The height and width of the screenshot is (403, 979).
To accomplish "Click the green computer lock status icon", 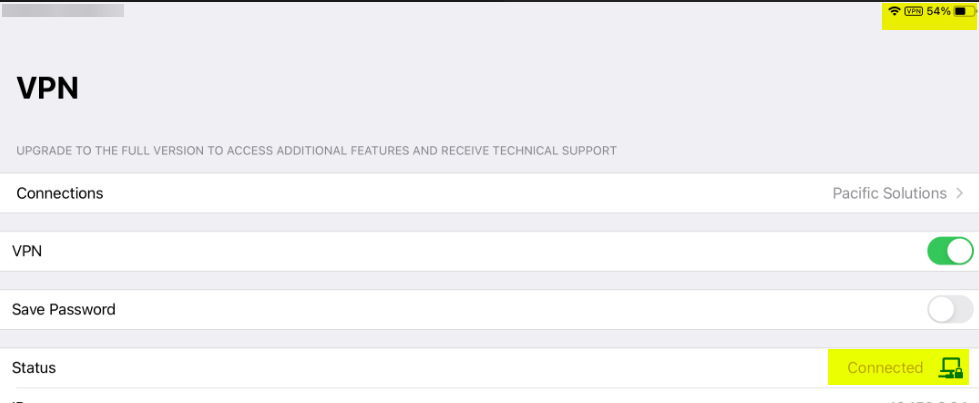I will pyautogui.click(x=951, y=368).
